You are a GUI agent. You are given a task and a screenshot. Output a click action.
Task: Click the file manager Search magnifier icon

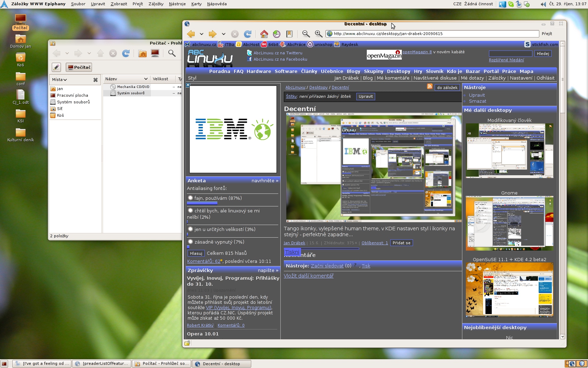click(x=172, y=53)
